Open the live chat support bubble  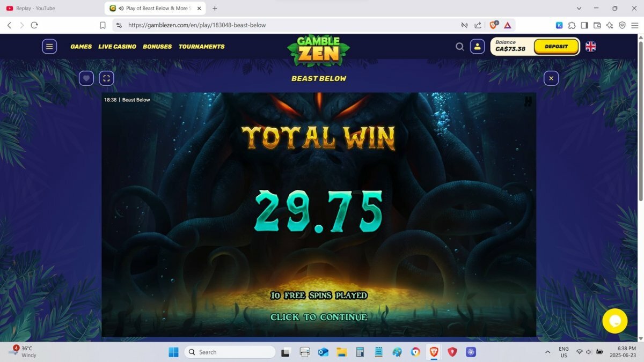pos(614,321)
